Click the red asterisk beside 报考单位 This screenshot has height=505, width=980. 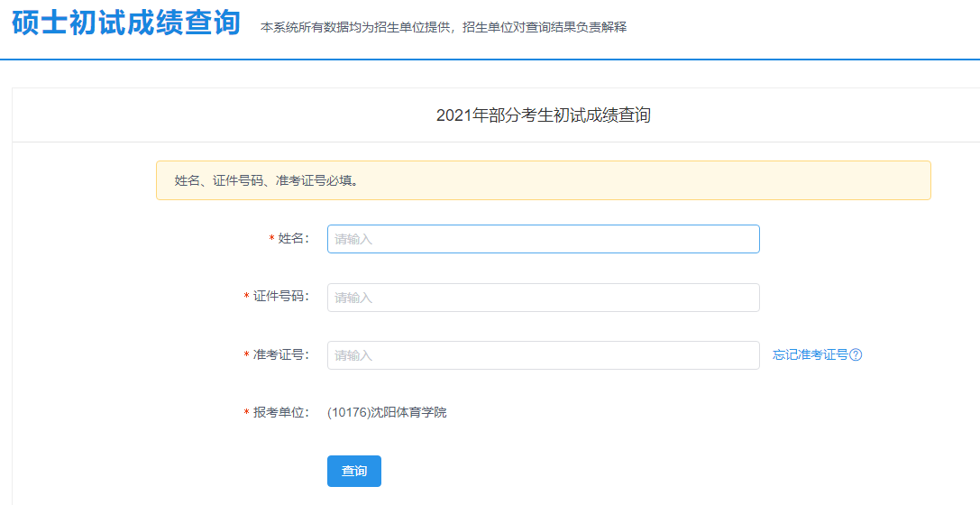pos(246,414)
